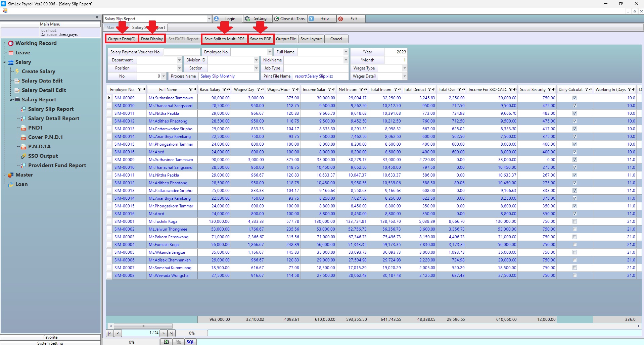Click the SSO Output icon in sidebar

tap(24, 156)
